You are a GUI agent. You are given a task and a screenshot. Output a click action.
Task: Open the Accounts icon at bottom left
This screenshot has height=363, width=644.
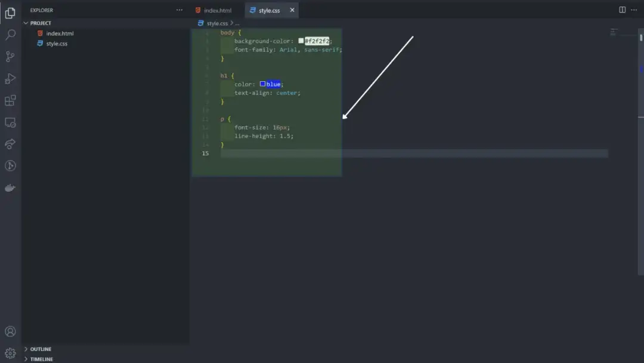(10, 331)
